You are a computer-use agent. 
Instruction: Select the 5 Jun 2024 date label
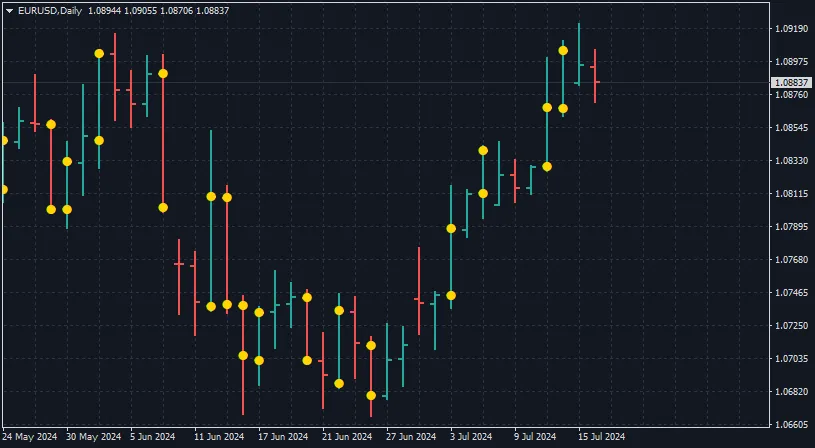tap(153, 437)
